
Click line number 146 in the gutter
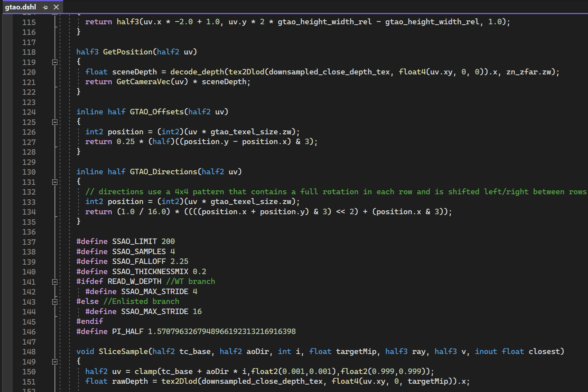coord(29,332)
